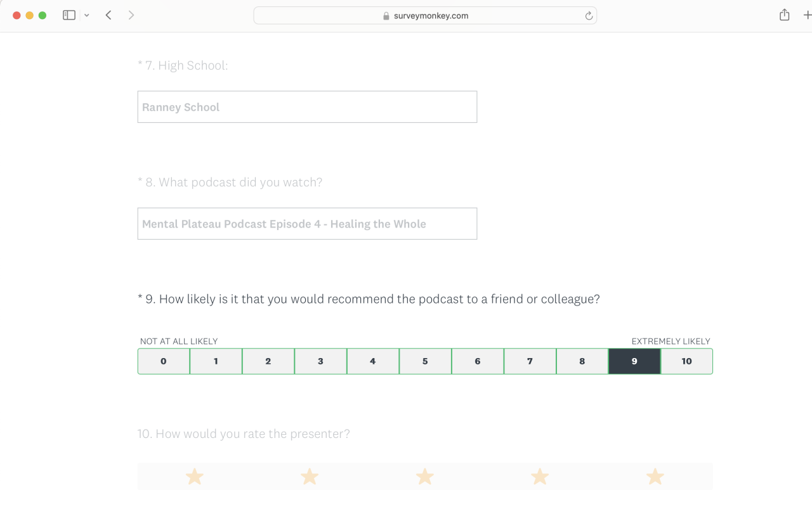Click the Safari sidebar toggle icon
Screen dimensions: 812x514
point(69,15)
